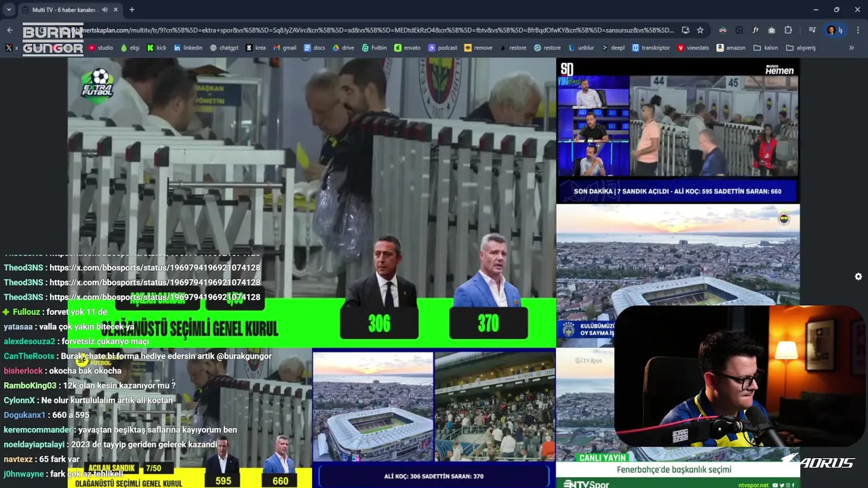
Task: Open the linkedin bookmark
Action: (x=188, y=48)
